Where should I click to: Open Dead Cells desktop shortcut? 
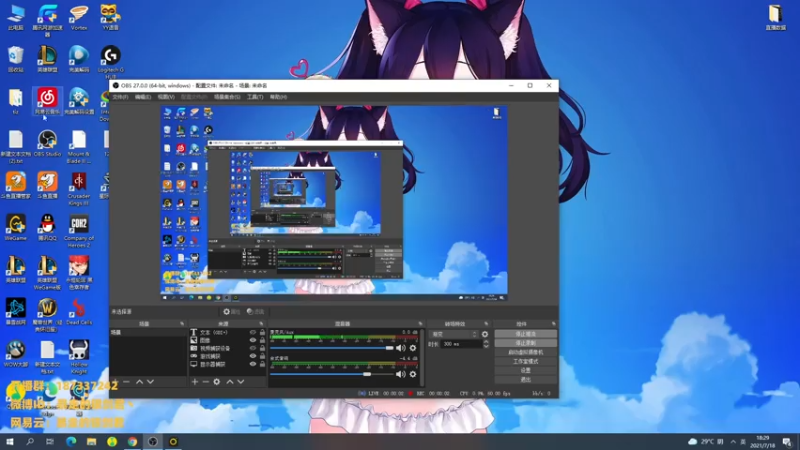79,311
